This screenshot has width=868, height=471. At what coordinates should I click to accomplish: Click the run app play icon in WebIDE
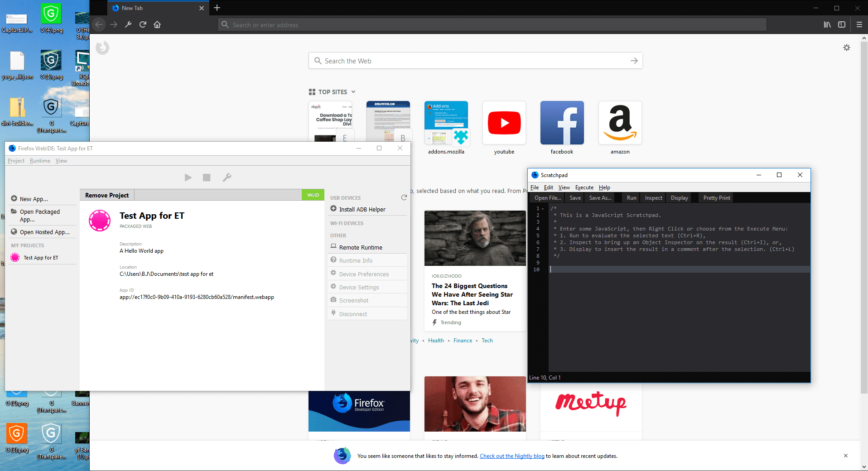pos(188,178)
